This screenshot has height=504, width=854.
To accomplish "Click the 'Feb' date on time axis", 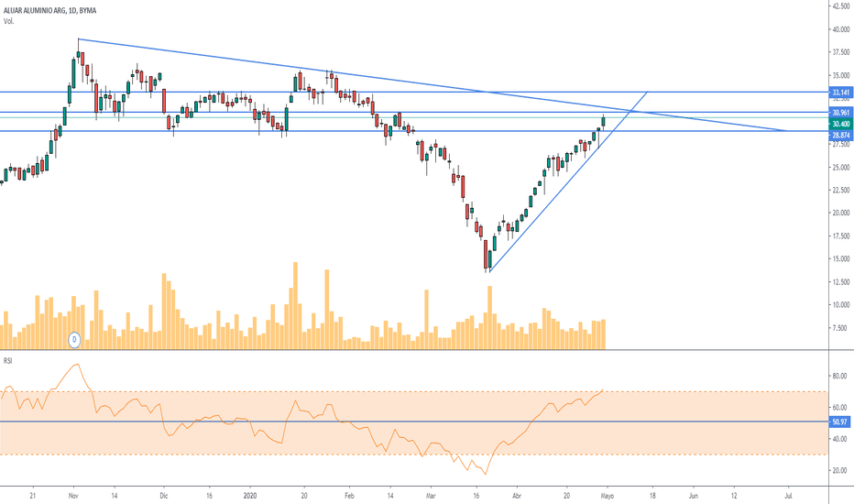I will point(350,496).
